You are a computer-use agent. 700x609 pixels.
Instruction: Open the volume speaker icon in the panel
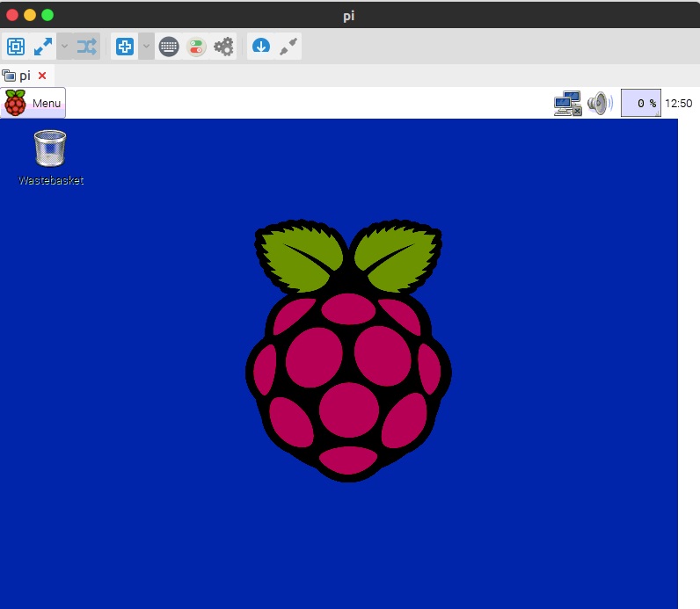(600, 104)
